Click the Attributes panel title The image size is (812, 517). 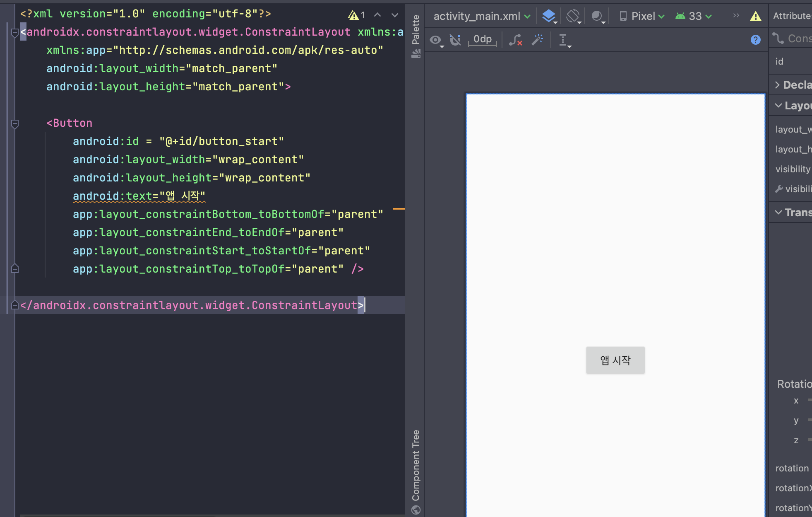(x=792, y=16)
